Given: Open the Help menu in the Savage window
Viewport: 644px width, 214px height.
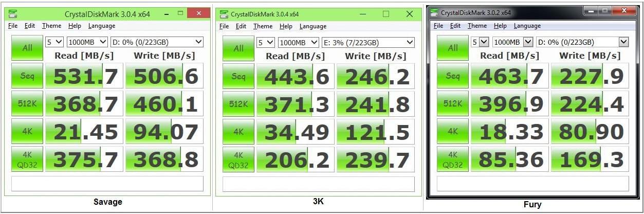Looking at the screenshot, I should pyautogui.click(x=75, y=26).
